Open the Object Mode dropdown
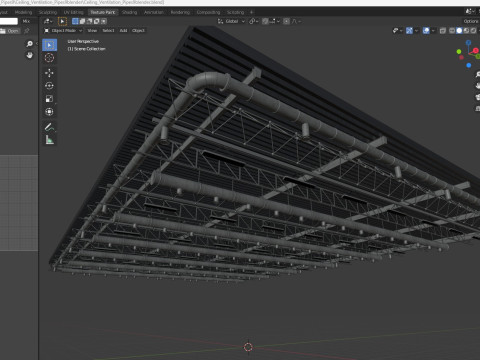 [63, 31]
